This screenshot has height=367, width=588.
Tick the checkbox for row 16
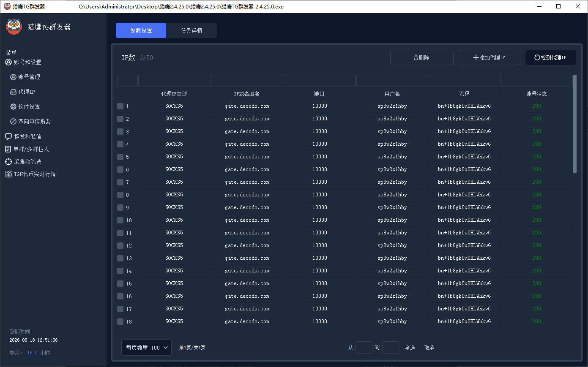coord(120,296)
